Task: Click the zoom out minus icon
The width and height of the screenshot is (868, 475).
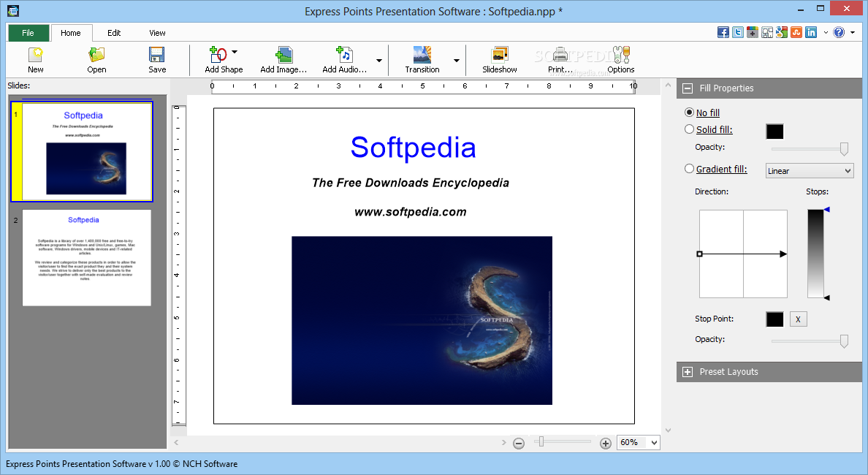Action: click(519, 443)
